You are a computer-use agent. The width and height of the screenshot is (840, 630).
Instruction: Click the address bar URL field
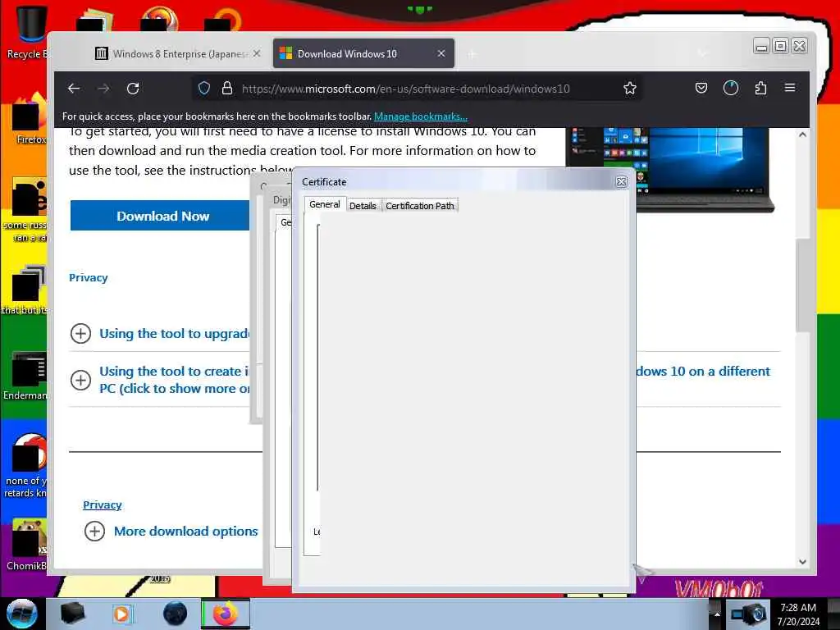click(405, 89)
